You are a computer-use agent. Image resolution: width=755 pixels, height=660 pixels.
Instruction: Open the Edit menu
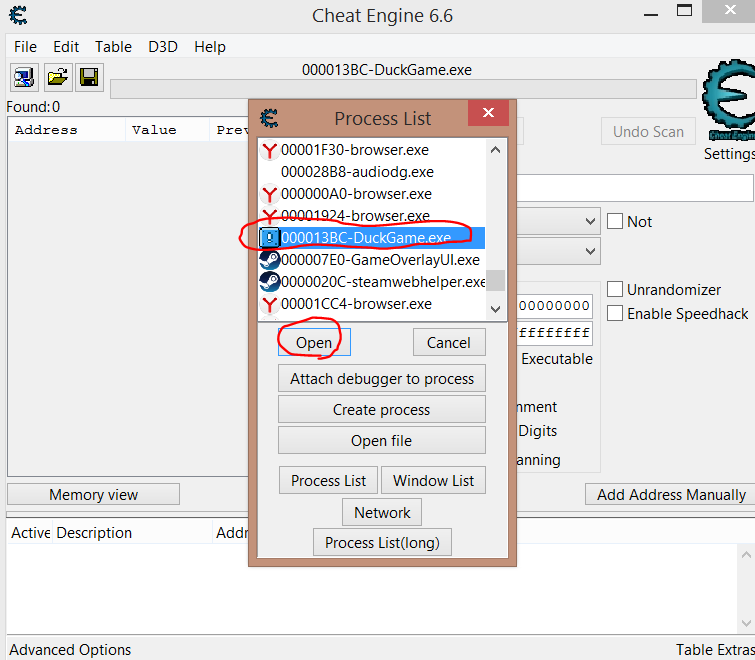tap(66, 47)
